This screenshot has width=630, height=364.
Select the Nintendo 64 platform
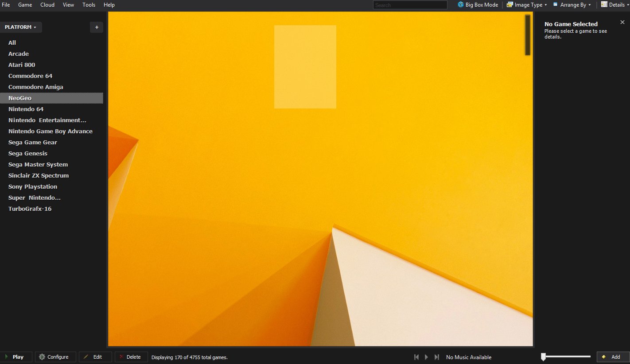[x=51, y=109]
